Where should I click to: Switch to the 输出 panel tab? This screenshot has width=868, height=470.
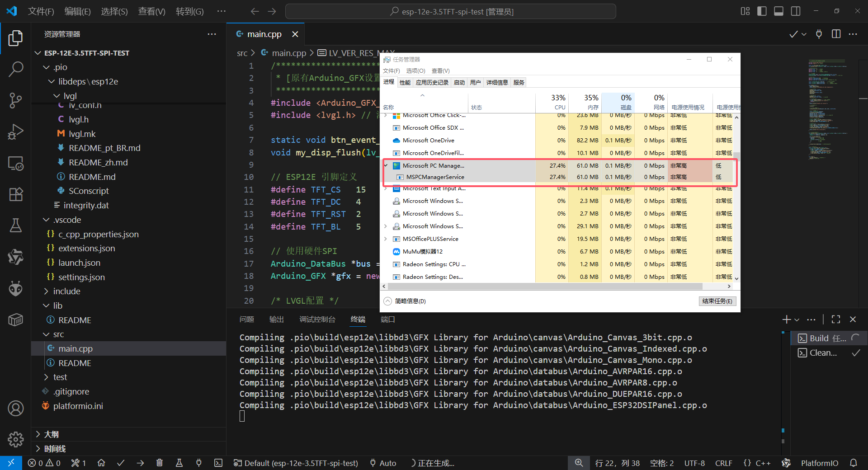coord(276,320)
